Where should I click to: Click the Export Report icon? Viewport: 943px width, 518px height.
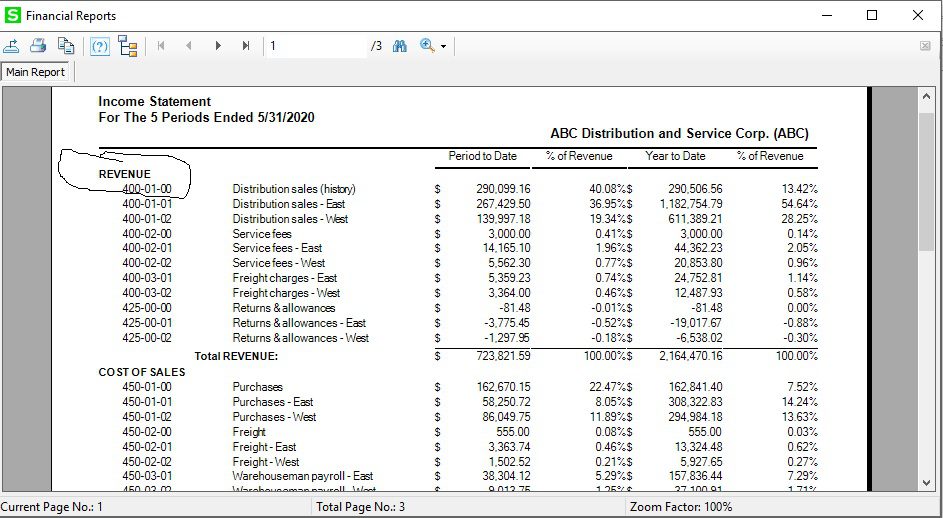pos(11,46)
